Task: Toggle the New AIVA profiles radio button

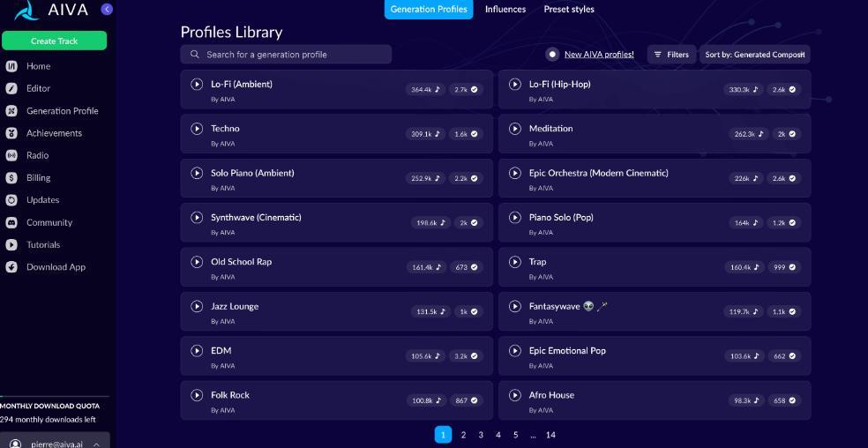Action: tap(552, 55)
